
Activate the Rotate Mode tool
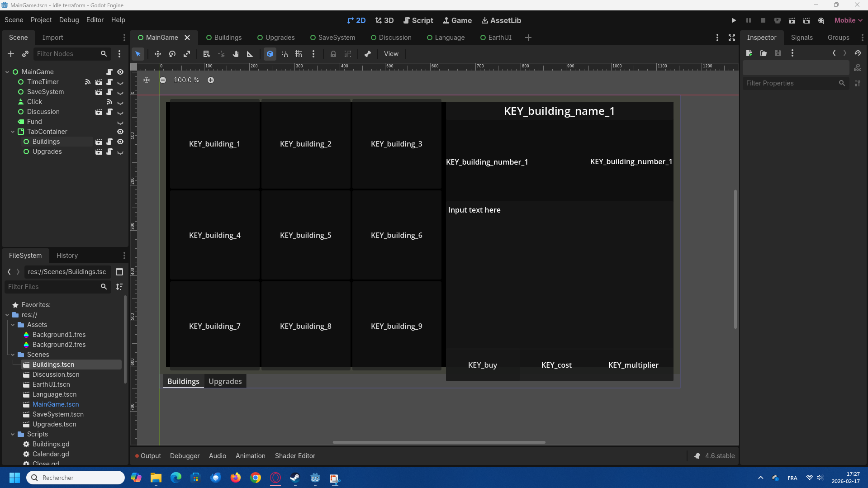[x=172, y=54]
